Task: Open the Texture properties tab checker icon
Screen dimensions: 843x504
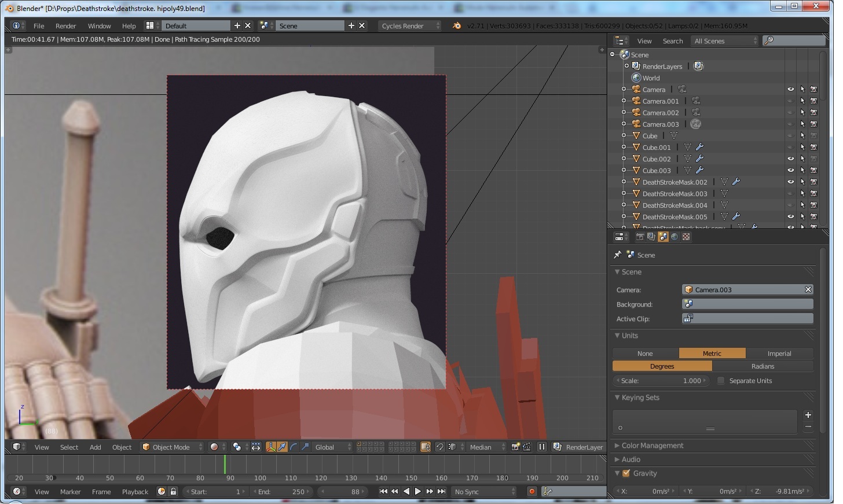Action: pyautogui.click(x=686, y=237)
